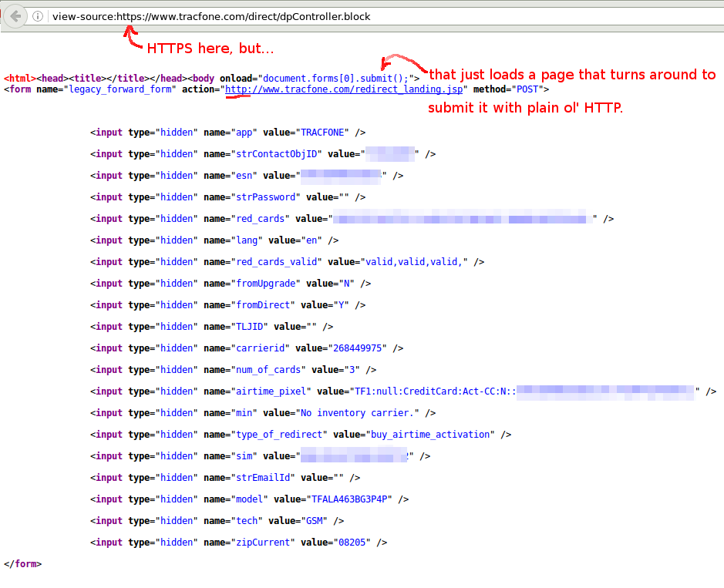Select the lang value en

(311, 240)
